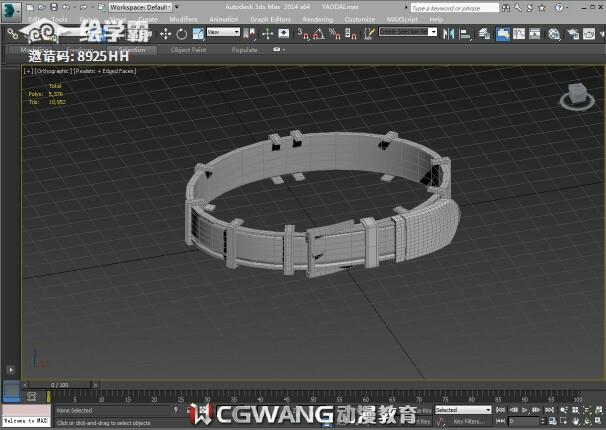
Task: Toggle Maximize Viewport
Action: 599,421
